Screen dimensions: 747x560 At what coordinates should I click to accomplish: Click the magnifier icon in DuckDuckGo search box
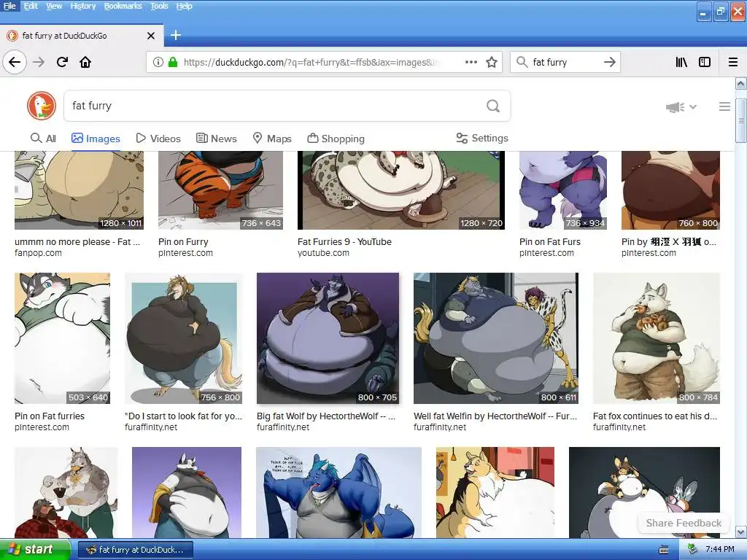point(493,106)
